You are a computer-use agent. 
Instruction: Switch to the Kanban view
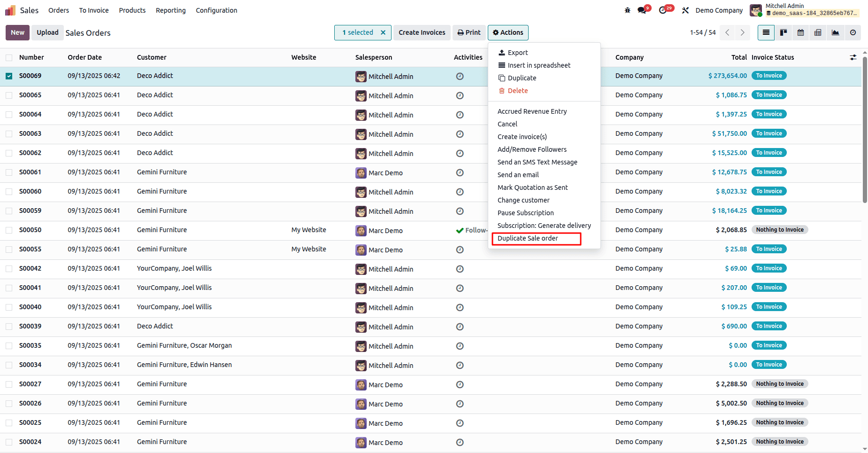[784, 32]
